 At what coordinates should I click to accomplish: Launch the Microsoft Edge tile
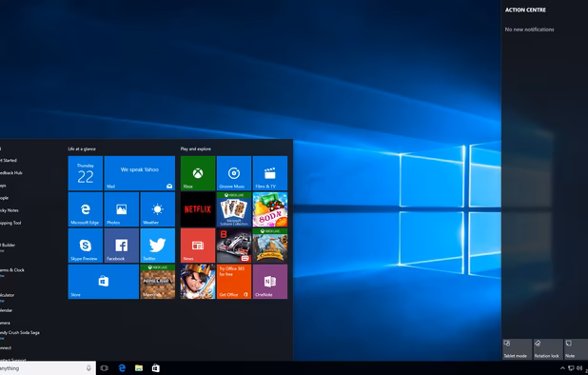[85, 209]
